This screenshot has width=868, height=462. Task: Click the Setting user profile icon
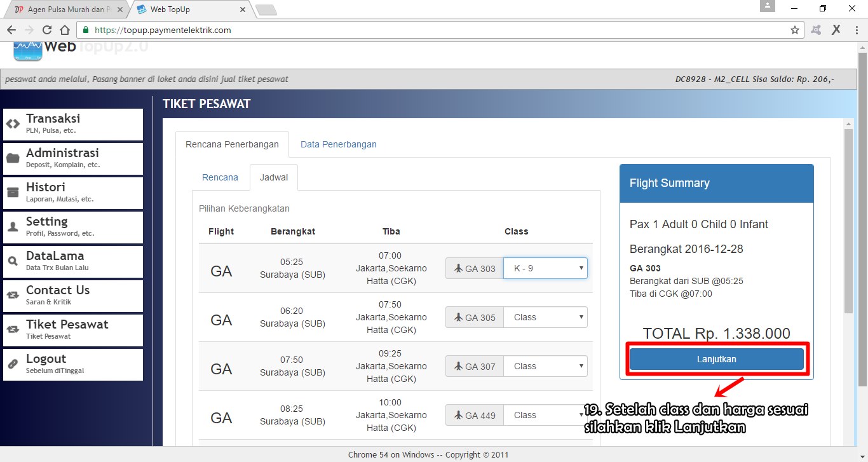(13, 227)
